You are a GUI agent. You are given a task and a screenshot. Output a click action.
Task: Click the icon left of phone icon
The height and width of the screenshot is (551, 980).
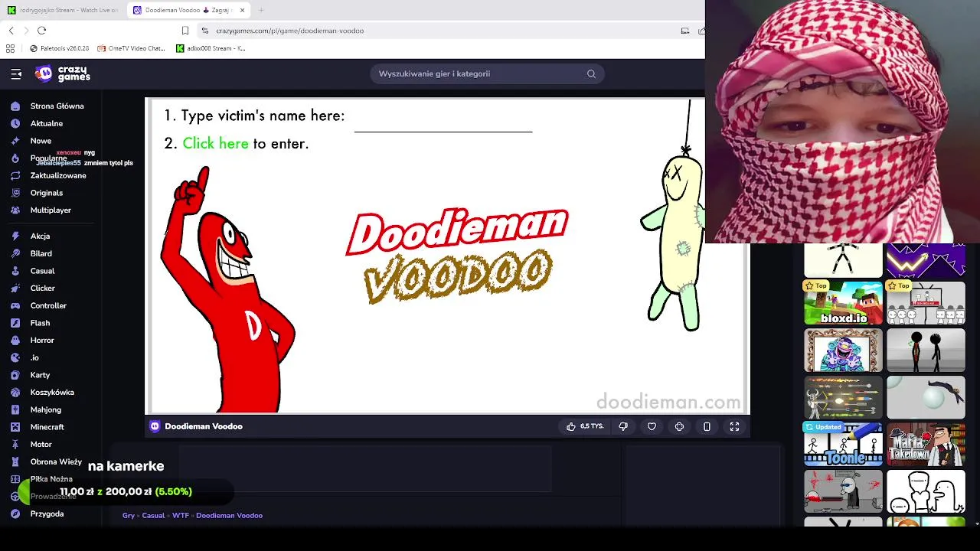(679, 426)
